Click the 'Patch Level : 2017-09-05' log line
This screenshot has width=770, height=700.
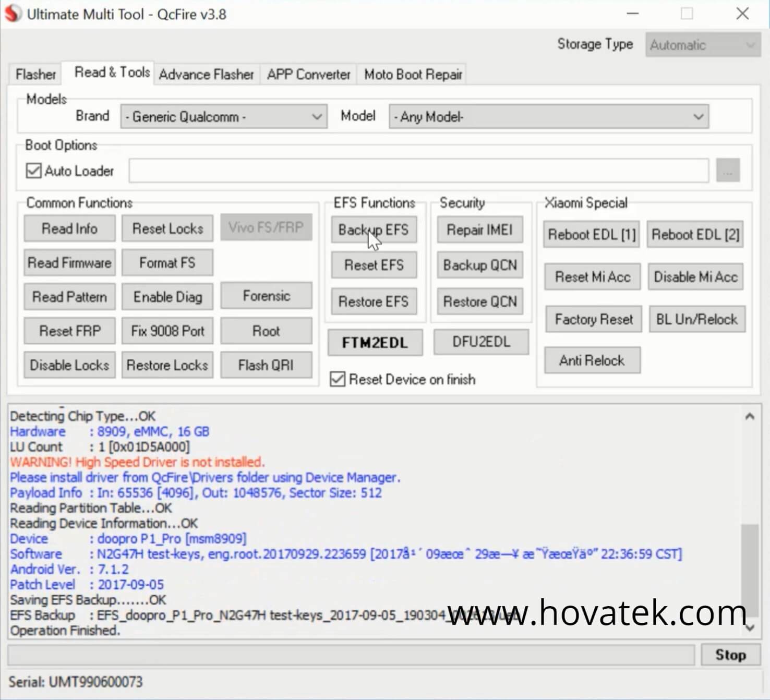87,584
